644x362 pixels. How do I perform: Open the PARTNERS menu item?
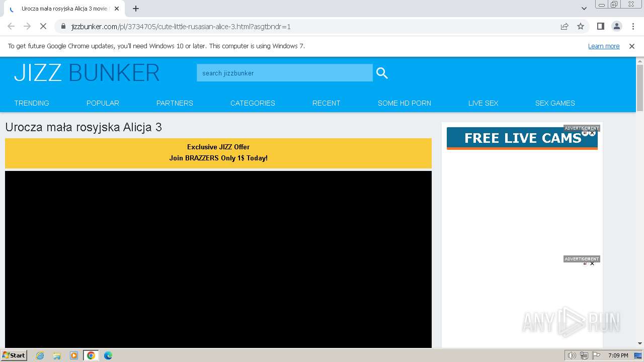coord(175,103)
